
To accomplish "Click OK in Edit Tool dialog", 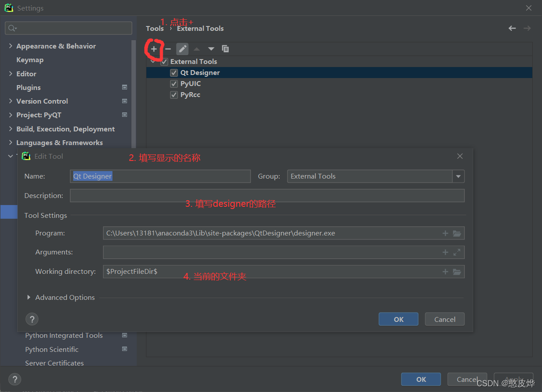I will click(x=399, y=319).
